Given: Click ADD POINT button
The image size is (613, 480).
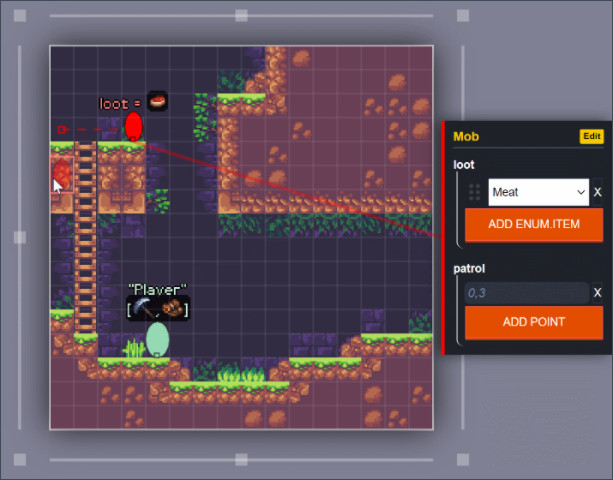Looking at the screenshot, I should 534,322.
